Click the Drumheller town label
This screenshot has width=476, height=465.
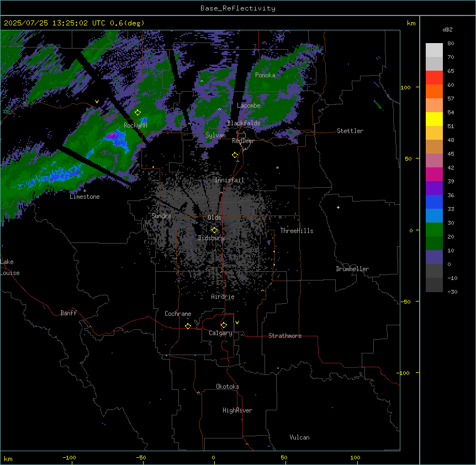click(352, 269)
